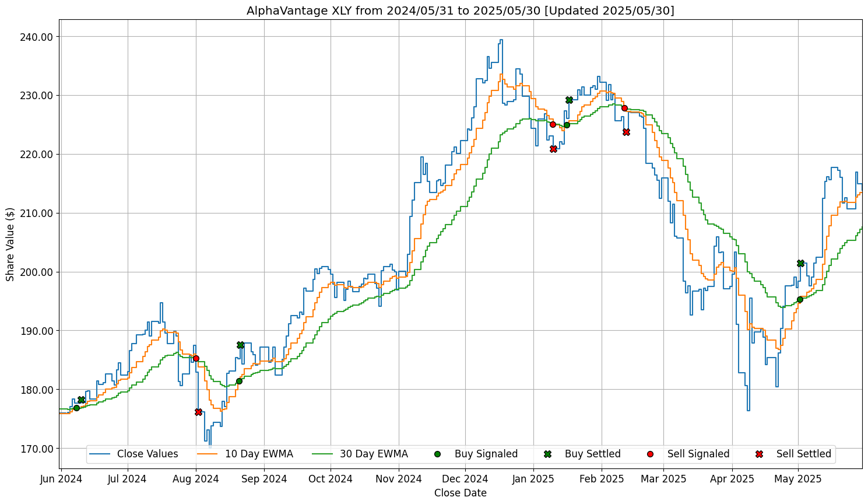Click the Feb 2025 x-axis label

pyautogui.click(x=602, y=479)
